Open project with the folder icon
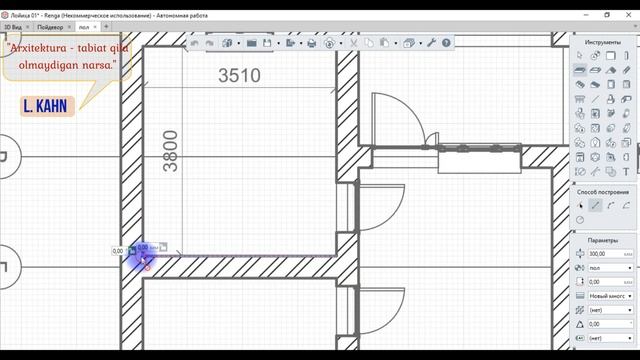 (251, 43)
